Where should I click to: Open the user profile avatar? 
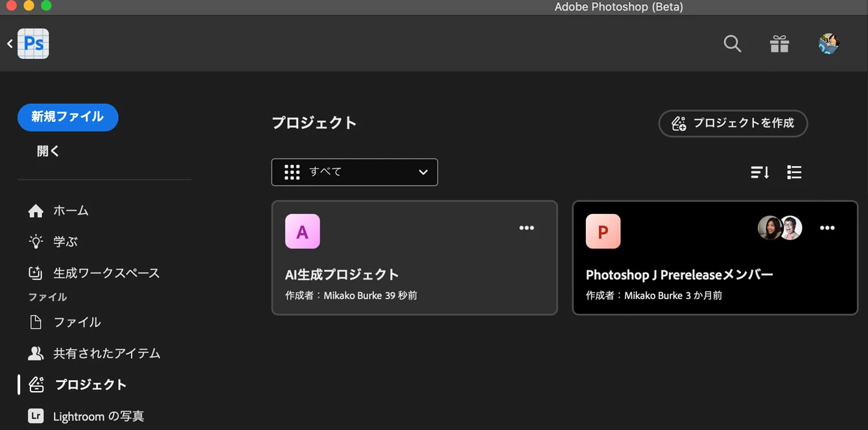click(x=828, y=44)
